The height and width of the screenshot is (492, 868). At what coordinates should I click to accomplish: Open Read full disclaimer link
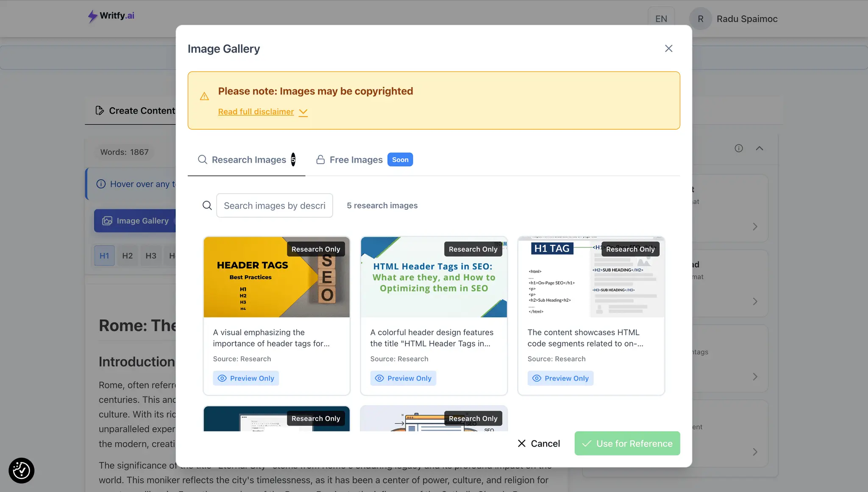(x=256, y=111)
